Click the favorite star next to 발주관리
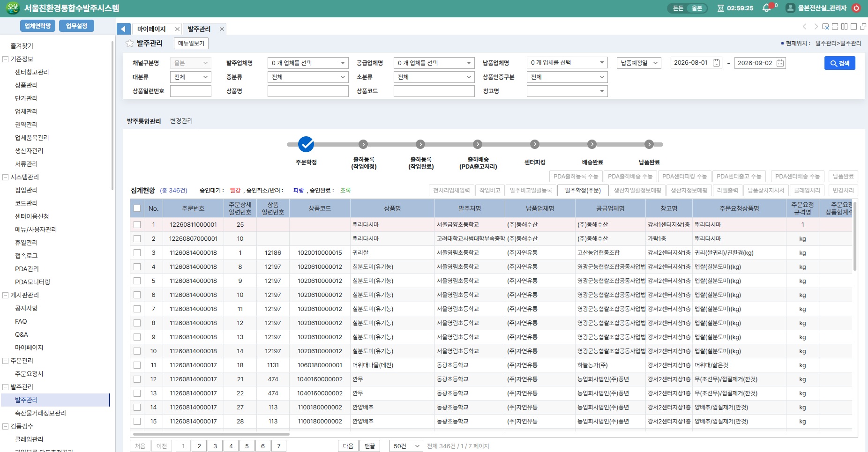 point(129,43)
